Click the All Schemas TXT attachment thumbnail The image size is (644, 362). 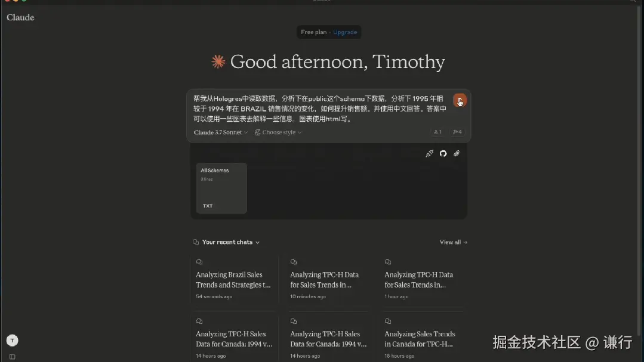(x=221, y=188)
